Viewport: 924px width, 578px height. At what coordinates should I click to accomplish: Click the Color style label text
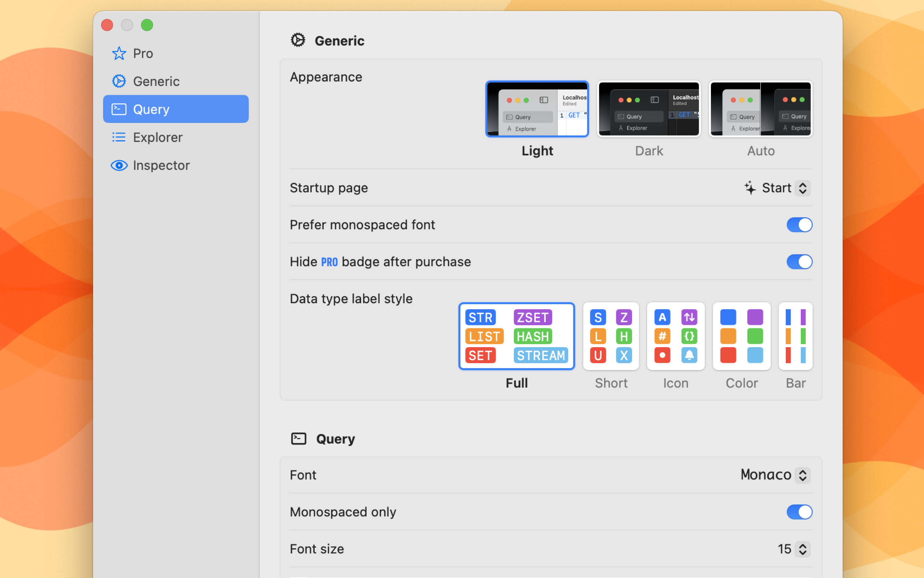(741, 383)
